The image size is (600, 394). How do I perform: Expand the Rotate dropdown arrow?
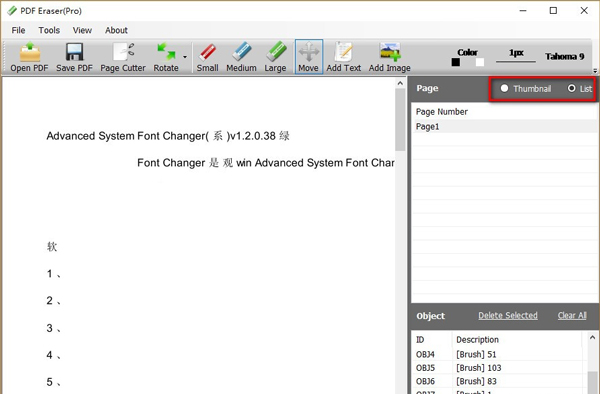point(185,57)
